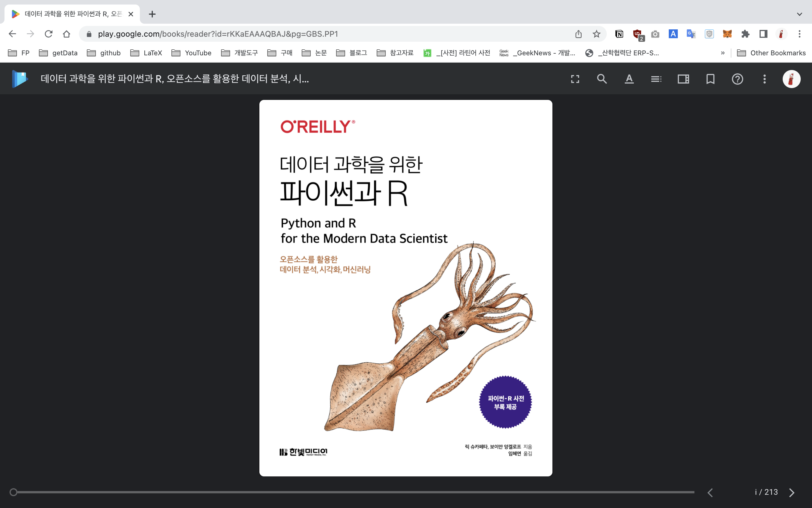Click the book title in reader header
This screenshot has height=508, width=812.
click(175, 79)
